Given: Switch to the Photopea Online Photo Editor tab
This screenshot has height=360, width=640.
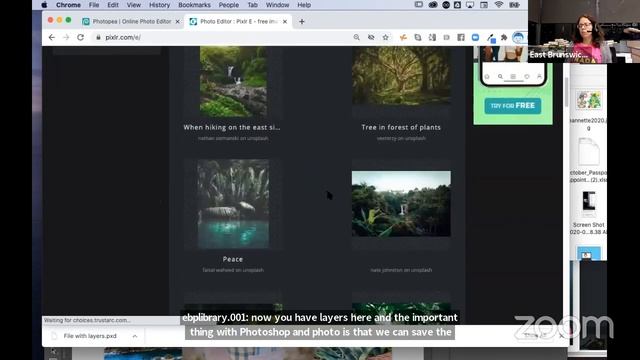Looking at the screenshot, I should tap(131, 21).
